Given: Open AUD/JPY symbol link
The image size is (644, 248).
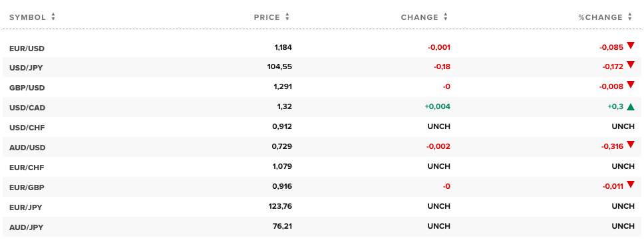Looking at the screenshot, I should pos(26,227).
